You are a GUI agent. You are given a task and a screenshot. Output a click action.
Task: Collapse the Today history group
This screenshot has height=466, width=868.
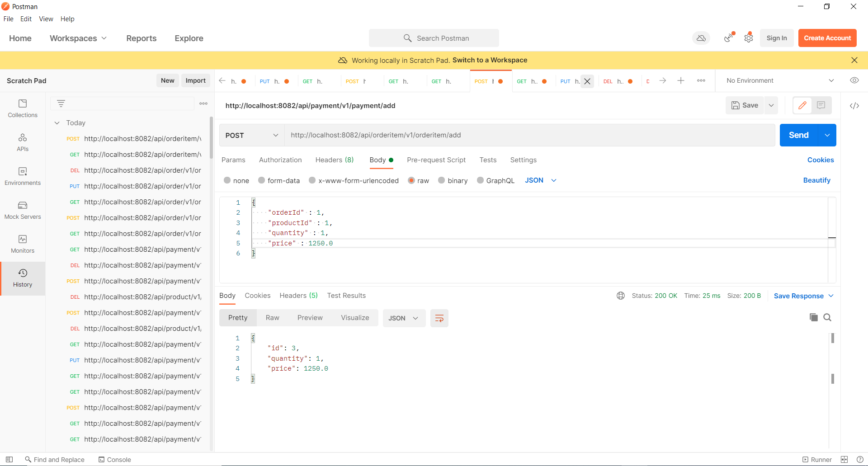pos(57,123)
